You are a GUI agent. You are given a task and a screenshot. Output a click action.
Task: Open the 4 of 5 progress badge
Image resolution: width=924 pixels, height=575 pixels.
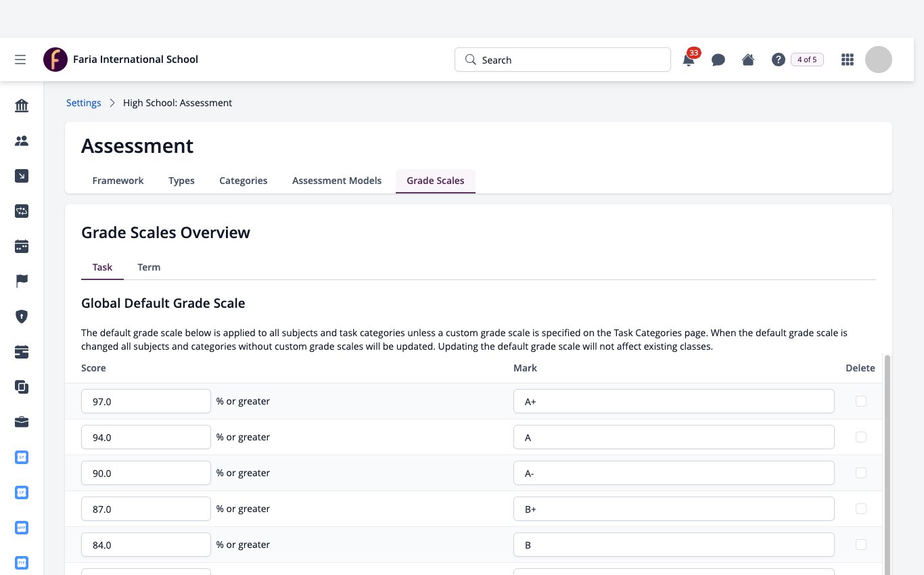[807, 60]
